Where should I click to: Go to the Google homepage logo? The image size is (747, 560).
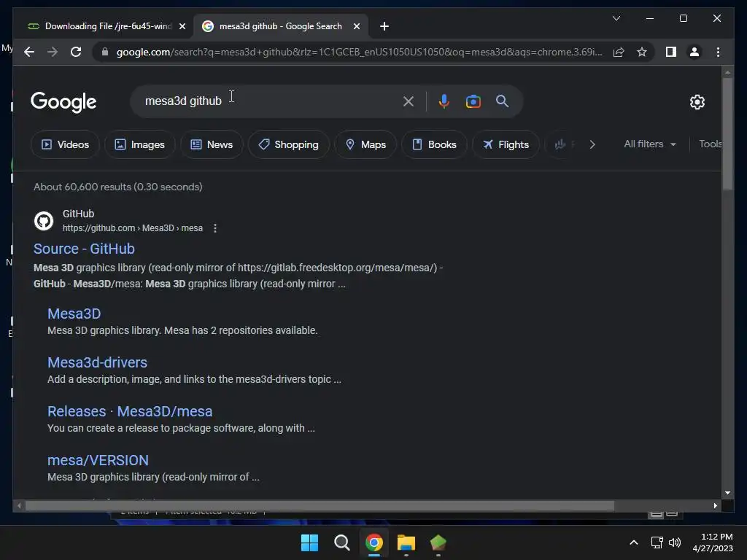[63, 102]
